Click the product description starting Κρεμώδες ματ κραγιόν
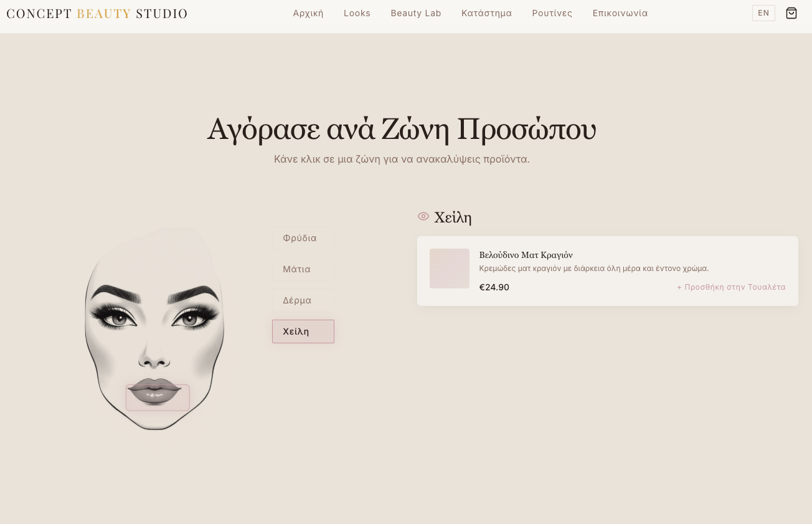 pyautogui.click(x=594, y=269)
